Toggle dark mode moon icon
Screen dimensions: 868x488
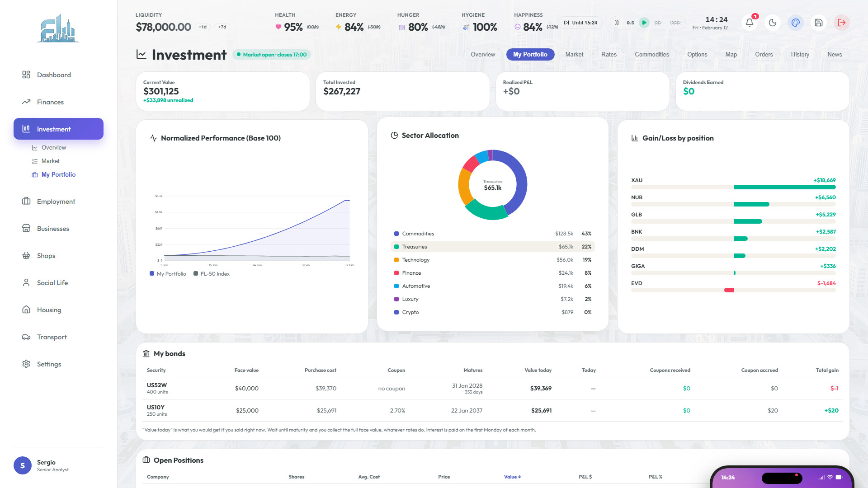click(773, 23)
